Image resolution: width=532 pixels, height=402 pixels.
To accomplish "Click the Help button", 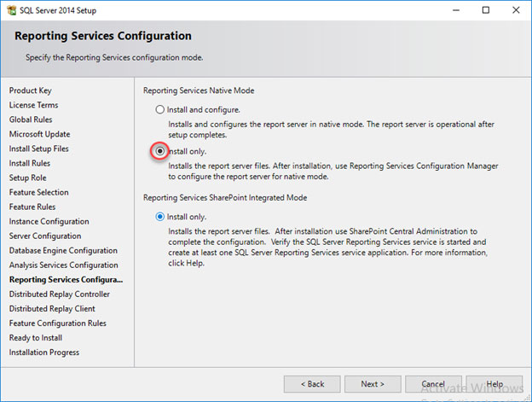I will point(494,384).
